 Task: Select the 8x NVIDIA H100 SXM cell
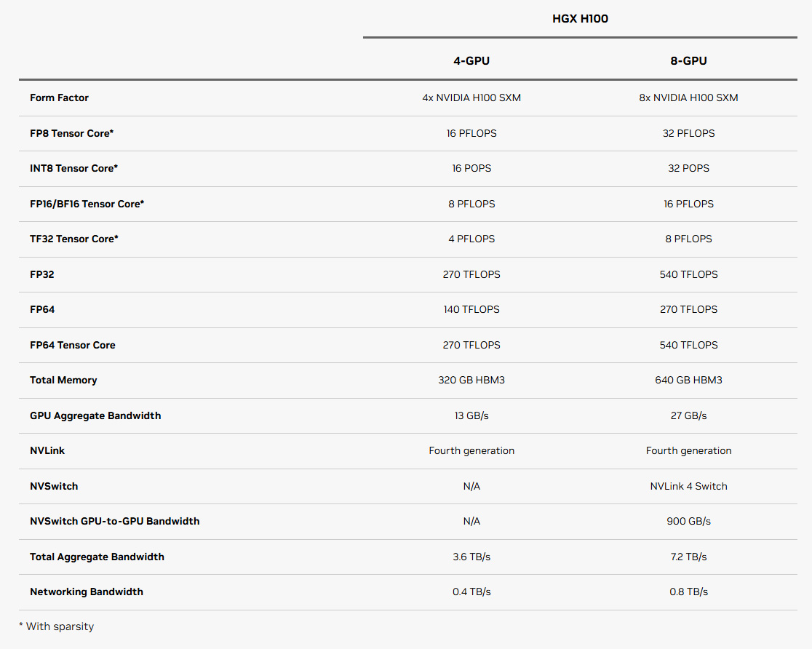[688, 98]
